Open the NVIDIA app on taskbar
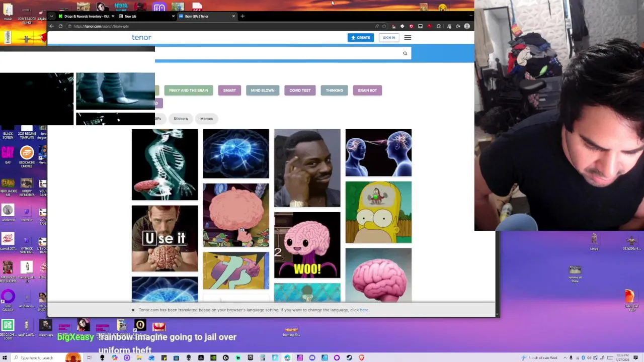 [x=213, y=357]
